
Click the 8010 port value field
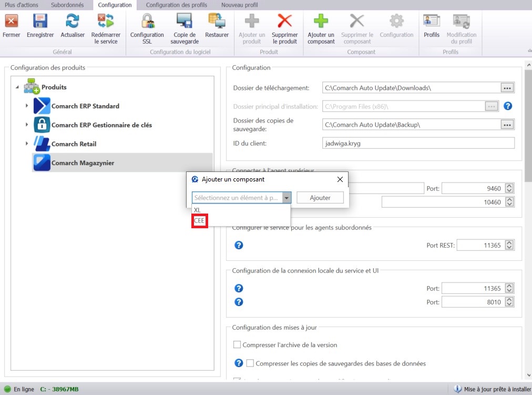point(473,302)
